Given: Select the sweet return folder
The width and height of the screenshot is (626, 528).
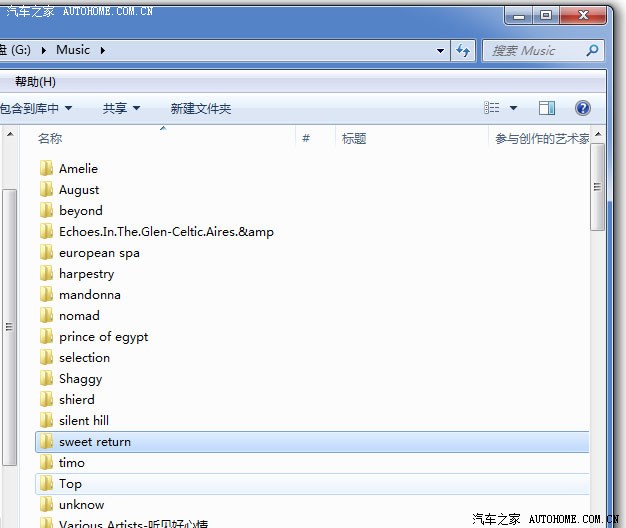Looking at the screenshot, I should click(95, 441).
